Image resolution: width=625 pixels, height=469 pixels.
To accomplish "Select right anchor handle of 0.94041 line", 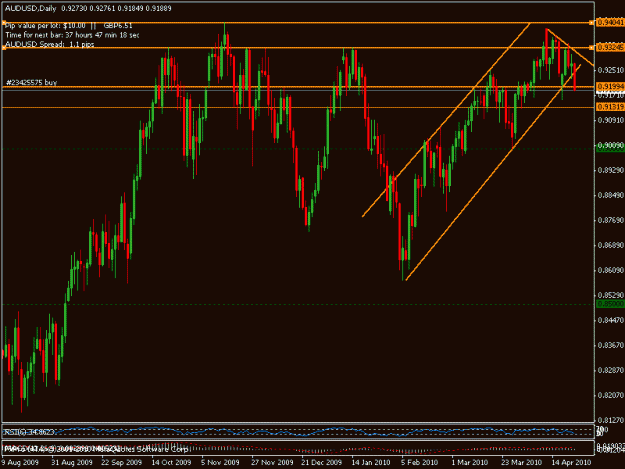I will point(592,23).
